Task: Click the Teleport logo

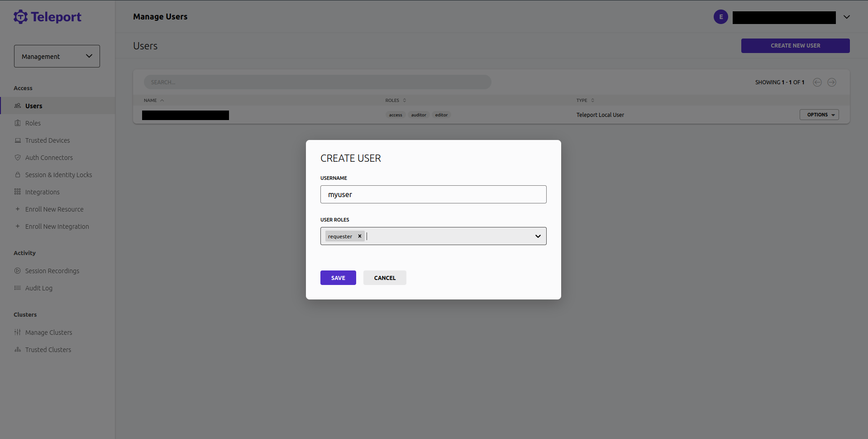Action: (x=47, y=17)
